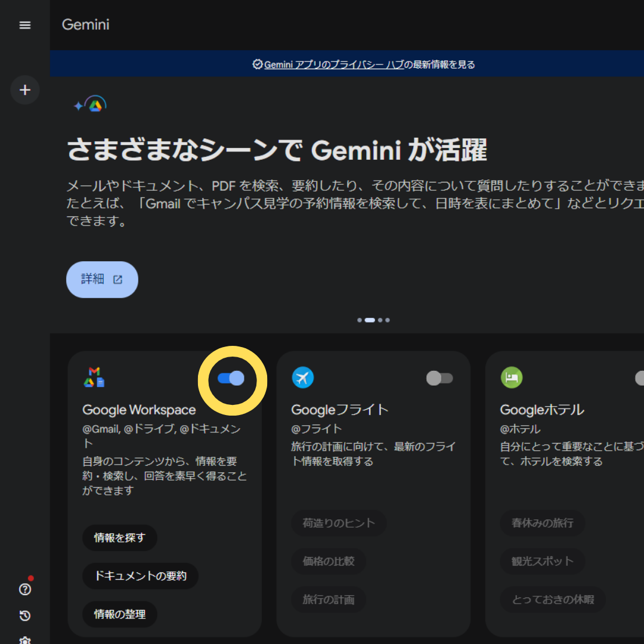Go to first carousel slide dot
Viewport: 644px width, 644px height.
360,320
